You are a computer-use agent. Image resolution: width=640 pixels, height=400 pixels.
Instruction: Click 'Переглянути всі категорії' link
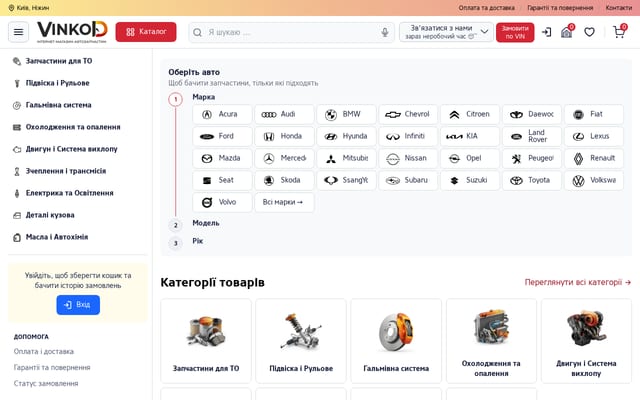pos(578,282)
